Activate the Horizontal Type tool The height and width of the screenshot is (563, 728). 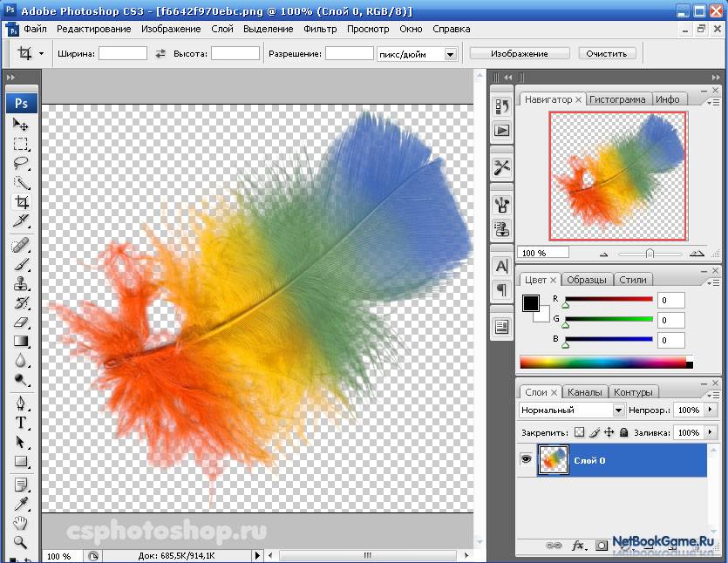click(x=21, y=423)
